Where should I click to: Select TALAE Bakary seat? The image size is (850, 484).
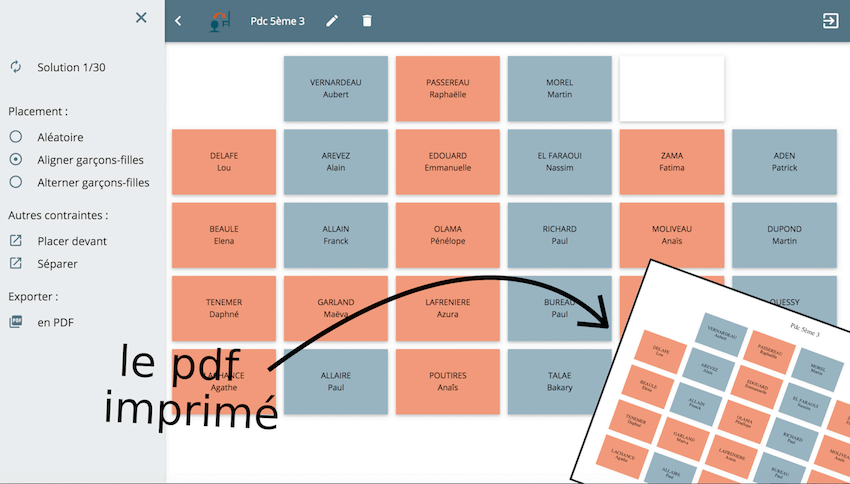point(559,381)
